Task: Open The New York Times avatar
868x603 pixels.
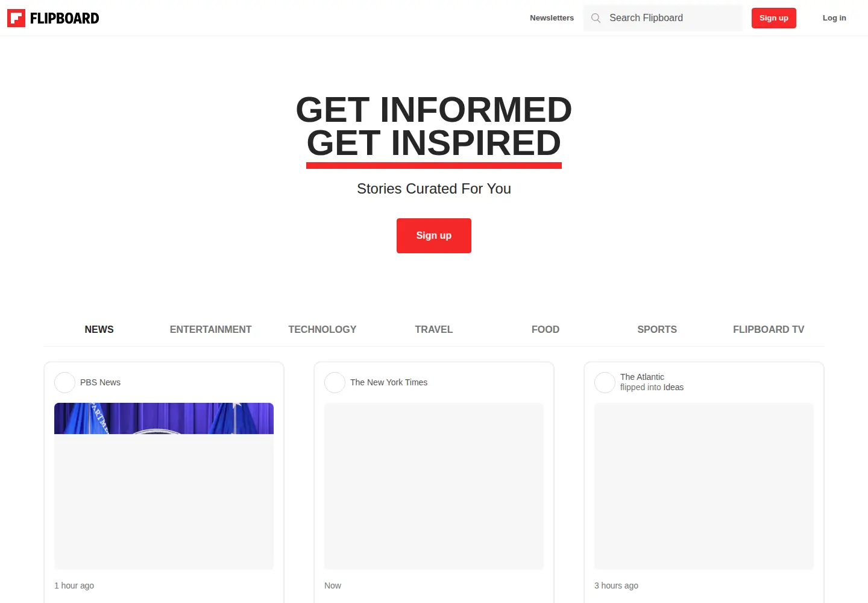Action: pyautogui.click(x=335, y=382)
